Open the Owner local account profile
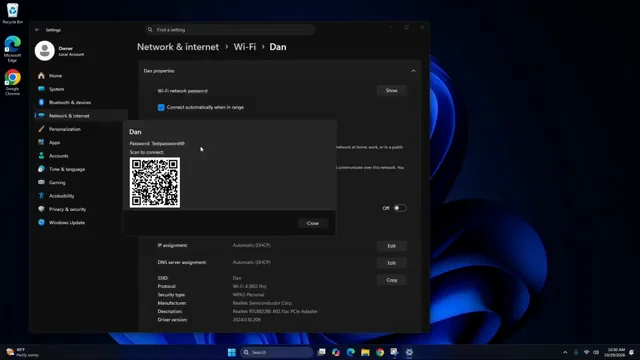 coord(60,51)
